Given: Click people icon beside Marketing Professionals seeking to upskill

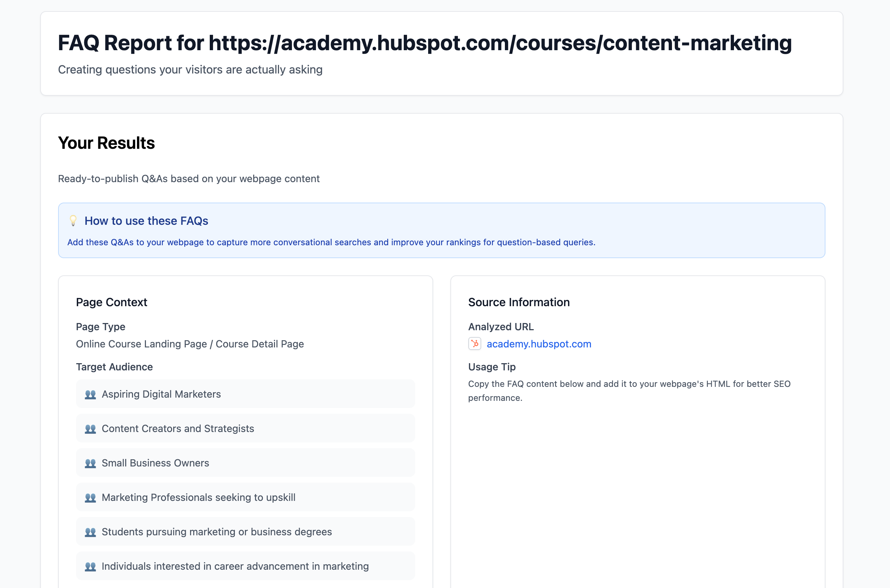Looking at the screenshot, I should point(90,498).
